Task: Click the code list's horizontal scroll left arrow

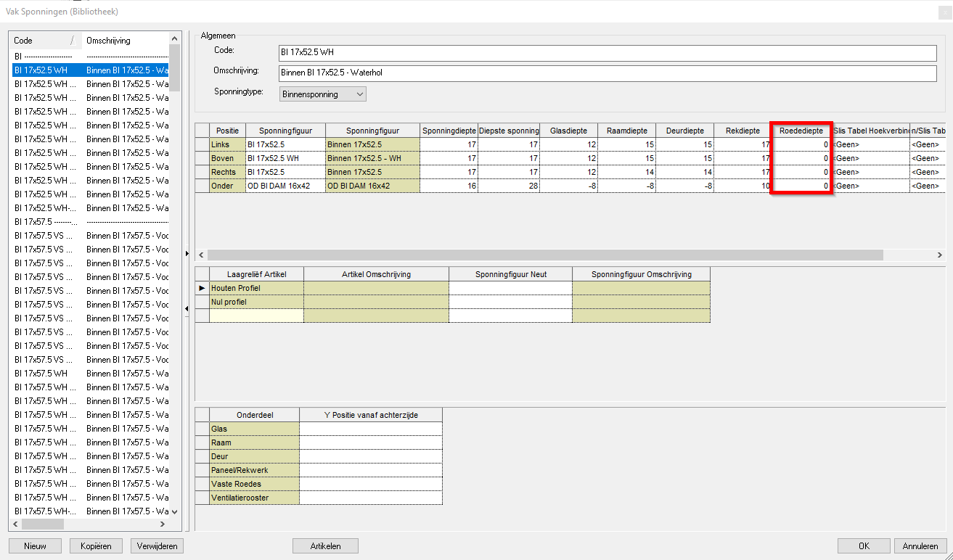Action: pos(16,524)
